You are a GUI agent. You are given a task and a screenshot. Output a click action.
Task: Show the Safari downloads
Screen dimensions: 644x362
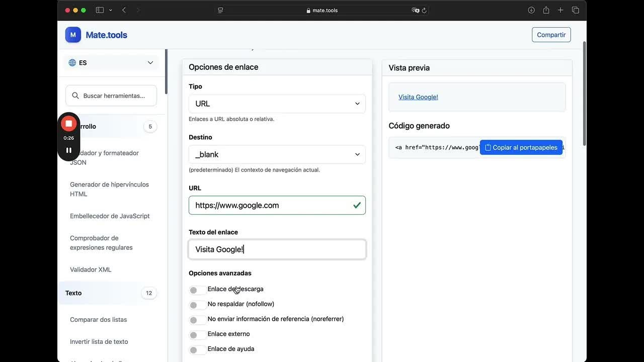(x=531, y=10)
